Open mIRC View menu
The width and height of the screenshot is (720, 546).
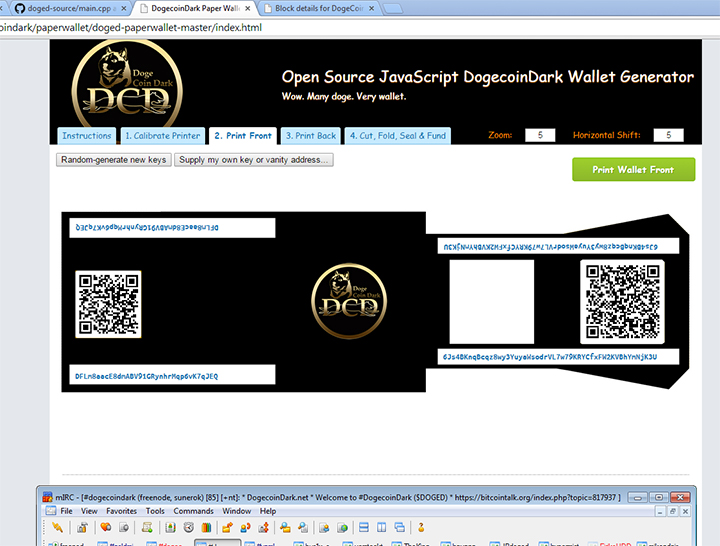tap(89, 511)
